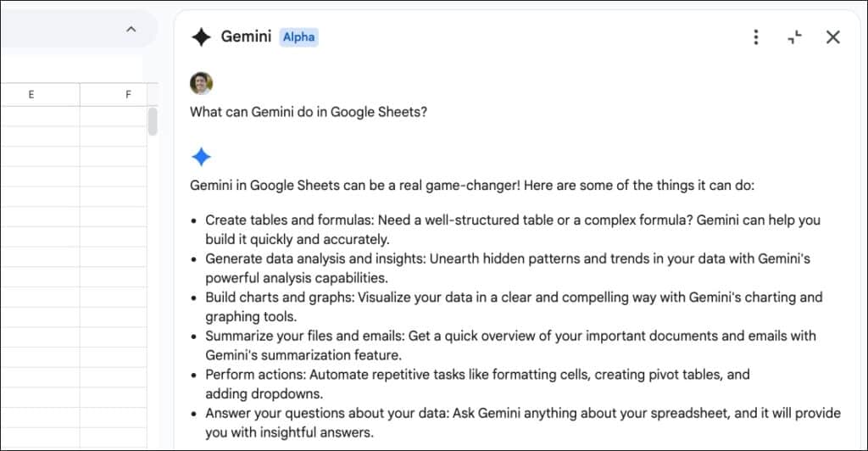This screenshot has height=451, width=868.
Task: Collapse the Gemini panel with the shrink icon
Action: point(794,37)
